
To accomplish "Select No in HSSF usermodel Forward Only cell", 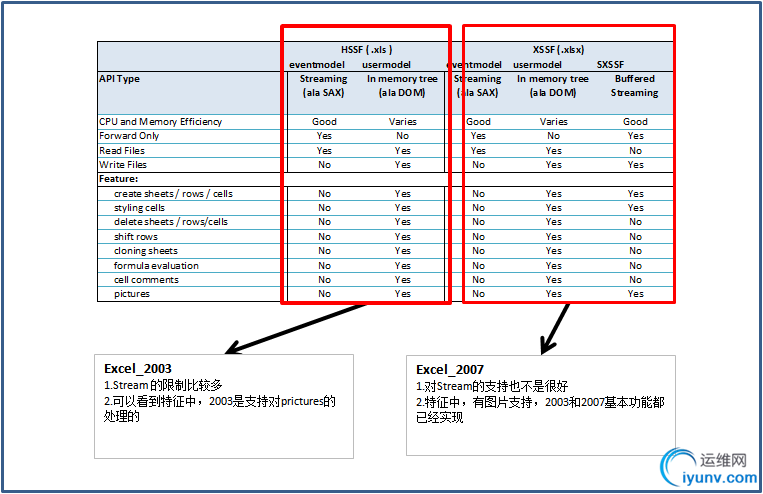I will [402, 136].
